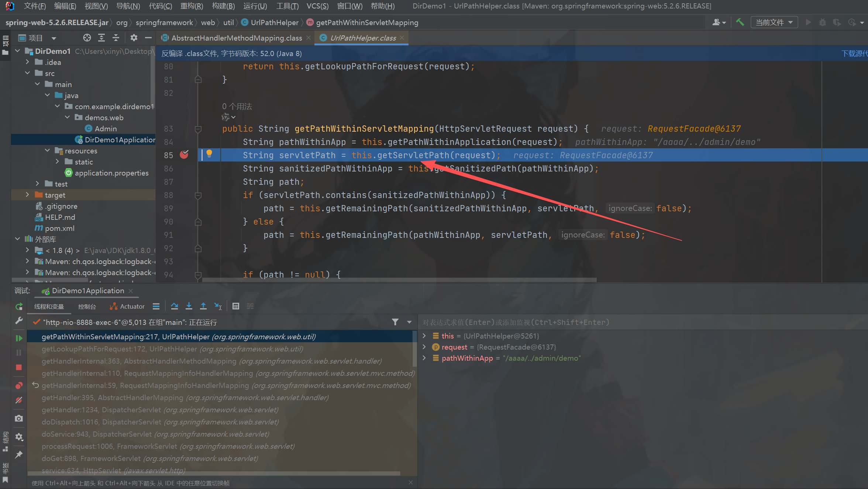The image size is (868, 489).
Task: Toggle the thread frames filter icon
Action: tap(395, 322)
